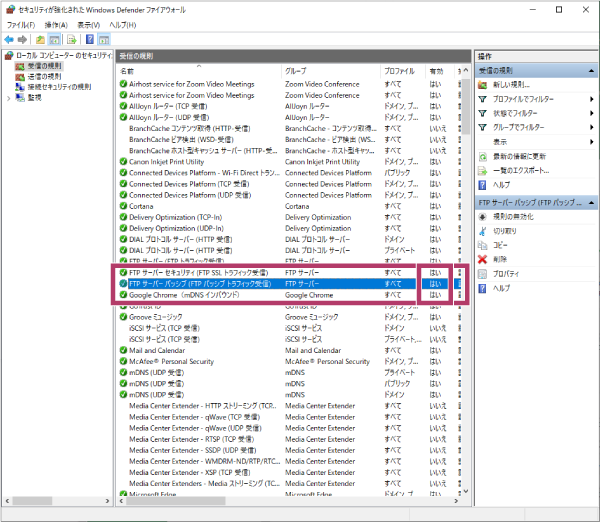600x522 pixels.
Task: Select 送信の規則 in the left tree
Action: (44, 76)
